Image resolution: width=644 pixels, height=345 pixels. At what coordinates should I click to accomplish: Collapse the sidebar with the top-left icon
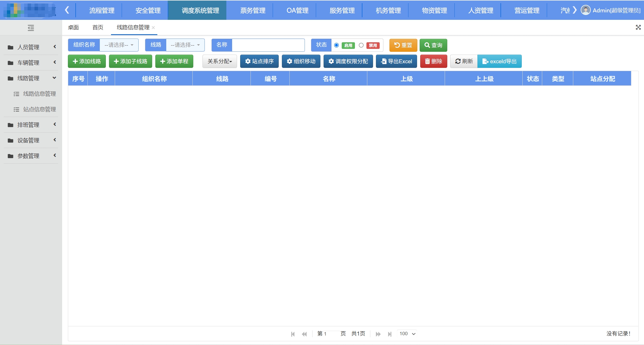tap(31, 28)
